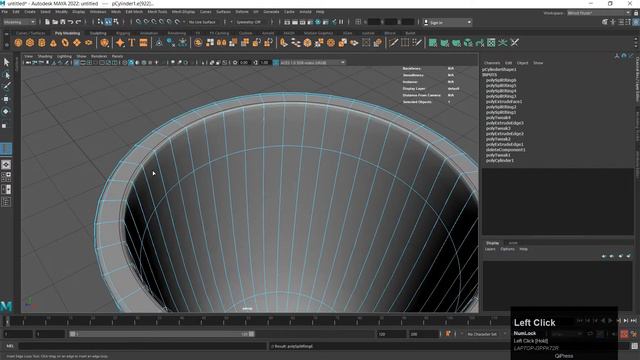Open the viewport color space dropdown

[x=313, y=62]
